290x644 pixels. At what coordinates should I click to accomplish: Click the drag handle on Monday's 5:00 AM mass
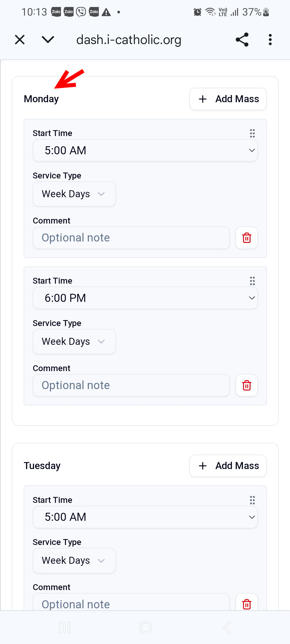coord(252,133)
